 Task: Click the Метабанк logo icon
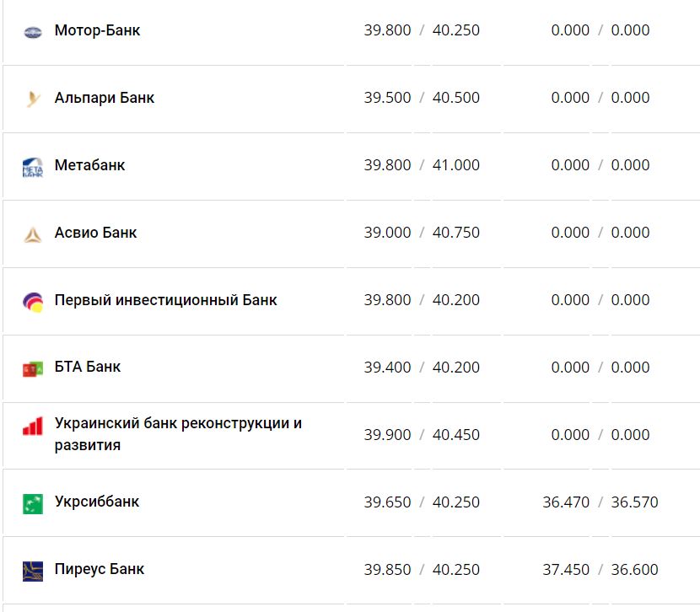[32, 167]
